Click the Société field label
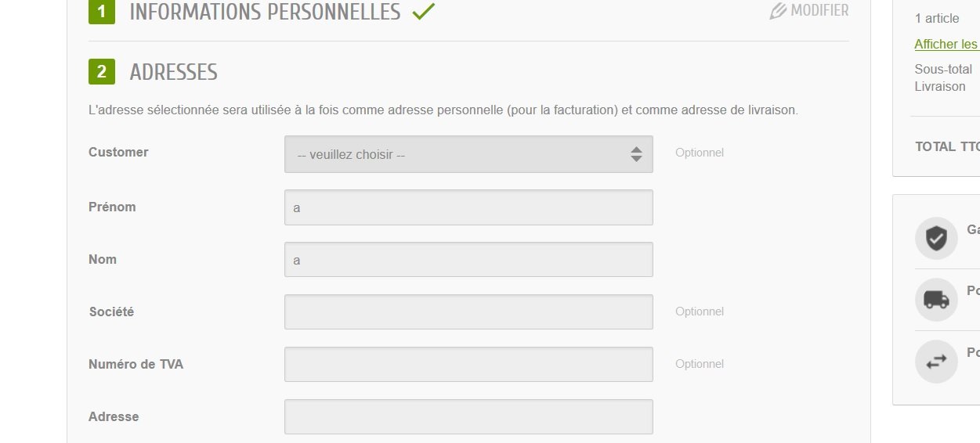The image size is (980, 443). pos(111,312)
